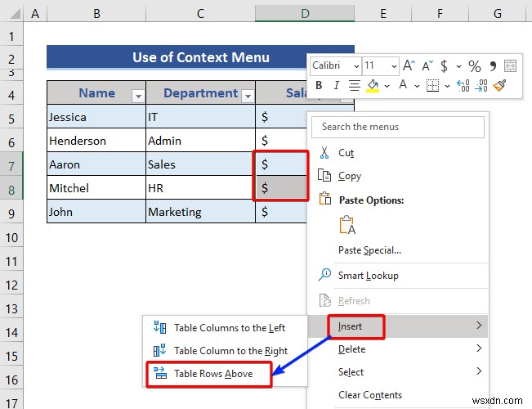This screenshot has width=532, height=409.
Task: Click the Paste Options clipboard icon
Action: click(325, 199)
